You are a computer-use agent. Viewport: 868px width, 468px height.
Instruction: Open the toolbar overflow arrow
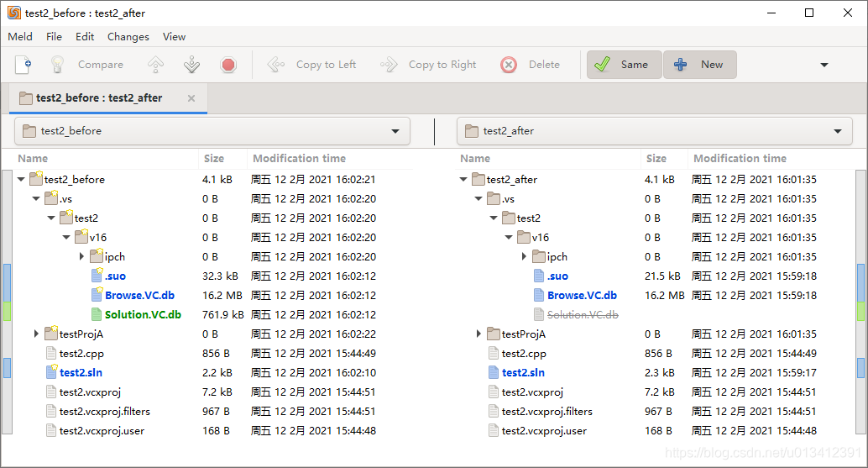[824, 65]
